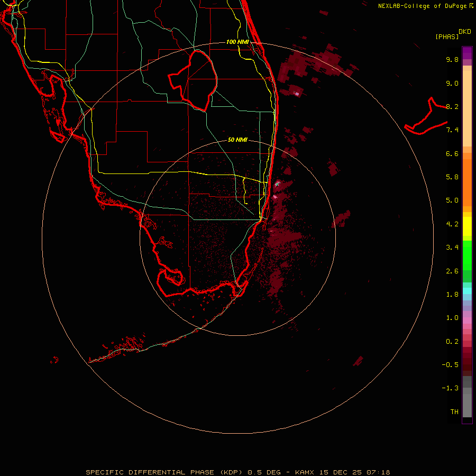Click the "100 NMI" range ring label
Viewport: 476px width, 476px height.
pos(237,42)
